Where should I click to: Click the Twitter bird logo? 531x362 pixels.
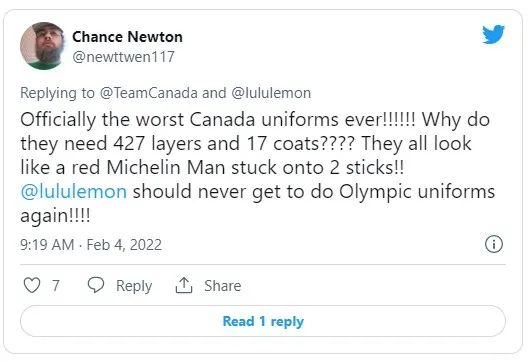coord(493,34)
